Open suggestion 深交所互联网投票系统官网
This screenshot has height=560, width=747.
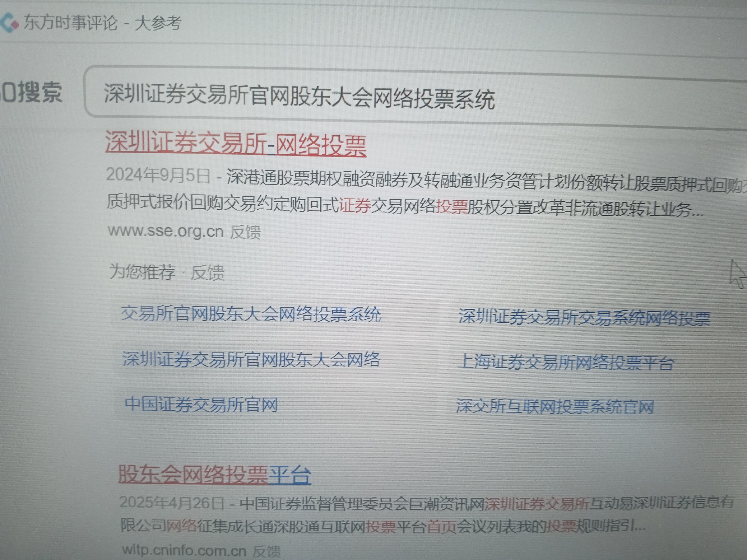555,406
